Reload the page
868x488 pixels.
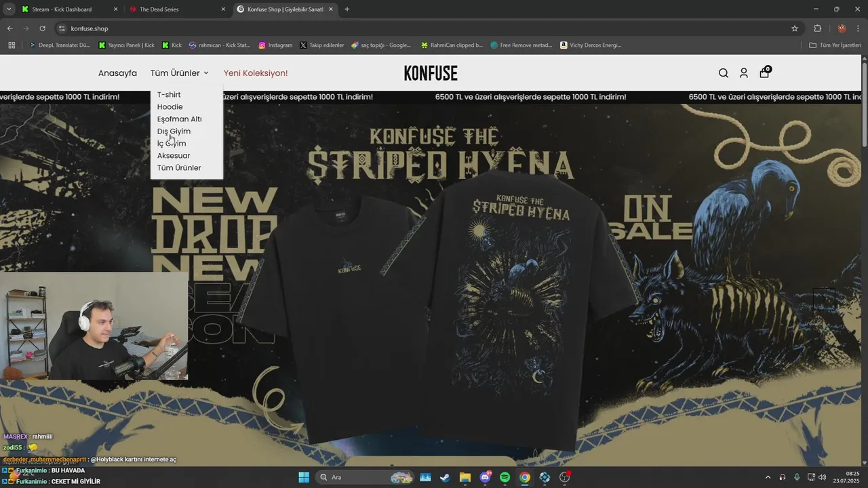click(42, 28)
